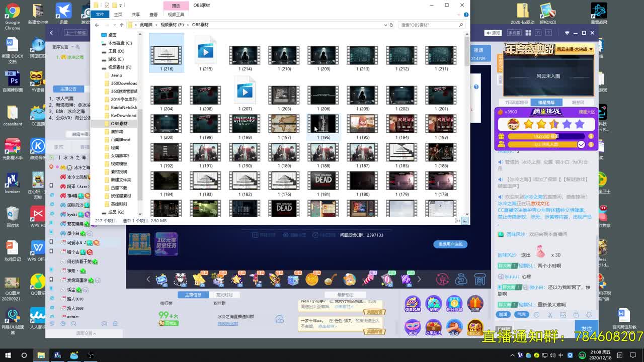Screen dimensions: 644x362
Task: Select the file icon 1 (207)
Action: [245, 93]
